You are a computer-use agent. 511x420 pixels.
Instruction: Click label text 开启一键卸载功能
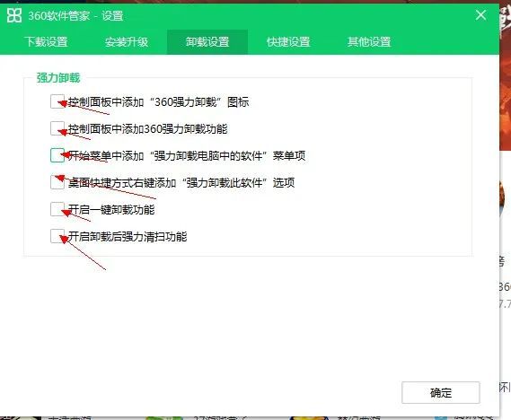111,209
